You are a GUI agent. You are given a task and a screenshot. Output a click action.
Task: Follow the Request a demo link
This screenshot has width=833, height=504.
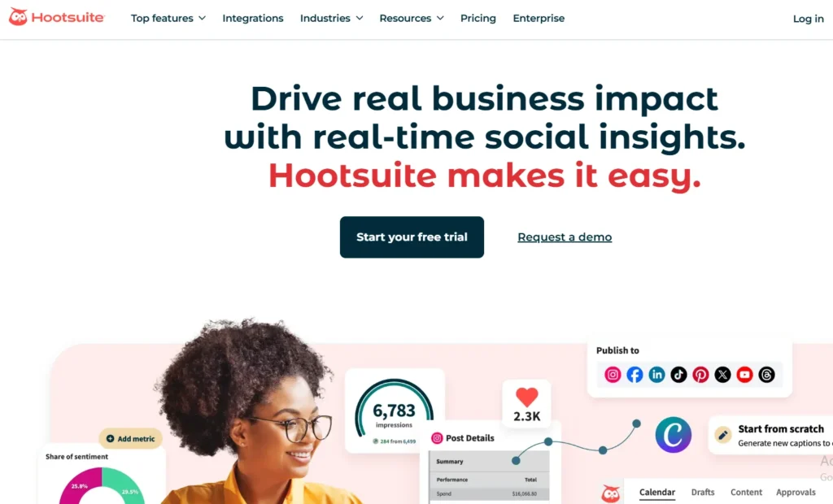tap(565, 237)
